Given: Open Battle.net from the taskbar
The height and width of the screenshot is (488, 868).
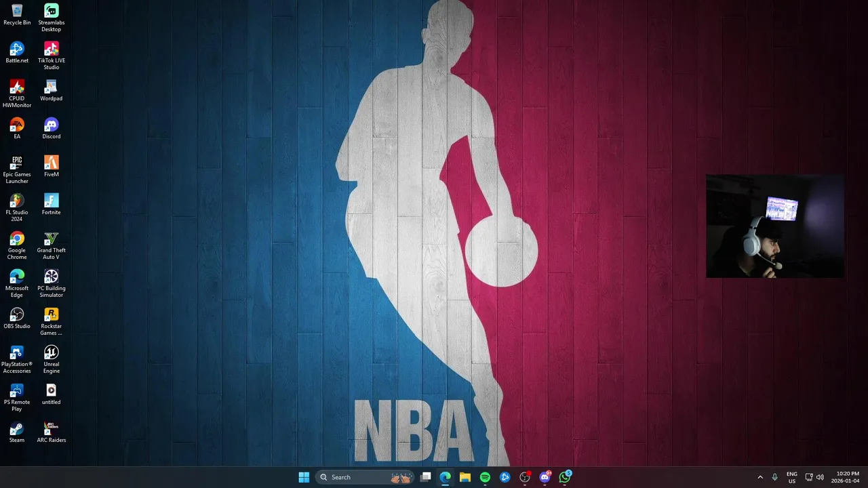Looking at the screenshot, I should (505, 477).
